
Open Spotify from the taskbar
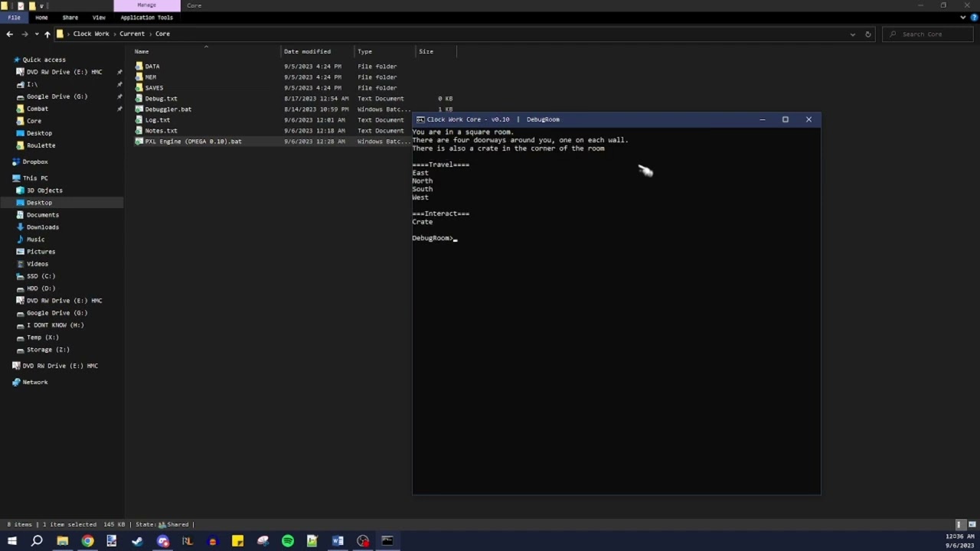(288, 541)
